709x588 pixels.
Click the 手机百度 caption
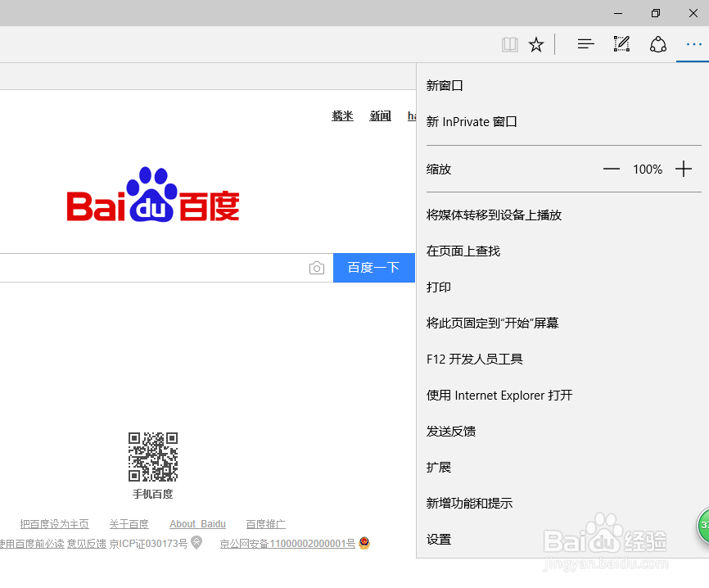(x=153, y=494)
